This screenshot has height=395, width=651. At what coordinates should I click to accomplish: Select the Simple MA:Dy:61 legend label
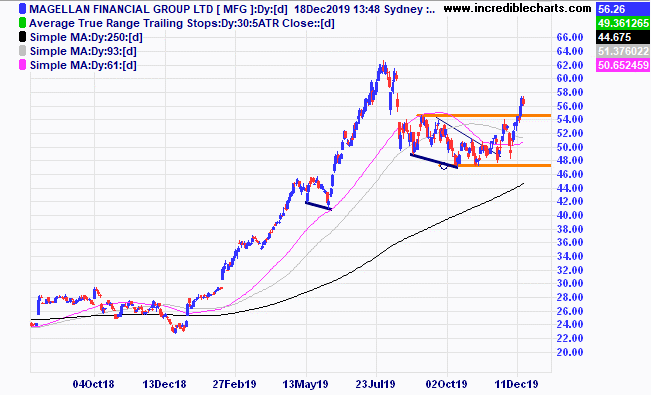[83, 66]
